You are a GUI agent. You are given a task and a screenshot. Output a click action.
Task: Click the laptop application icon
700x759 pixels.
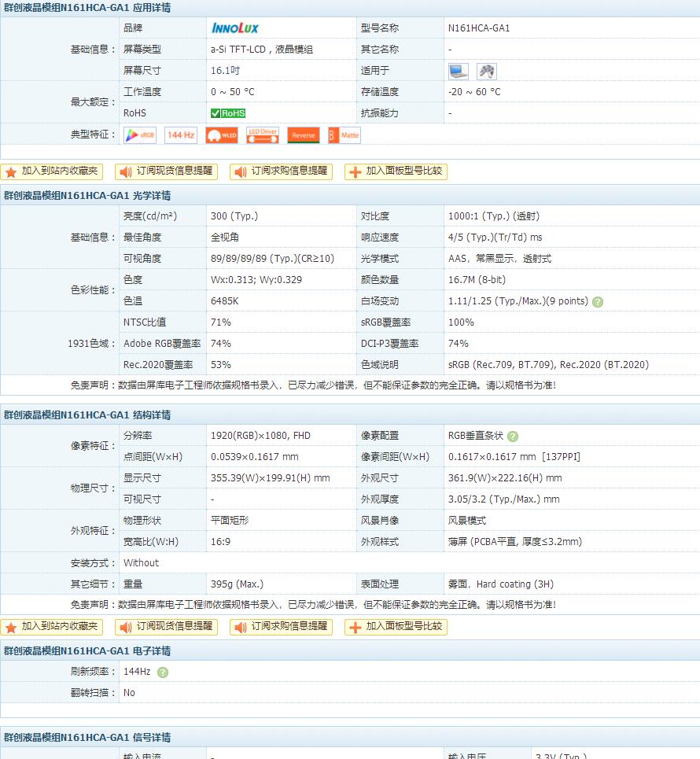coord(458,71)
